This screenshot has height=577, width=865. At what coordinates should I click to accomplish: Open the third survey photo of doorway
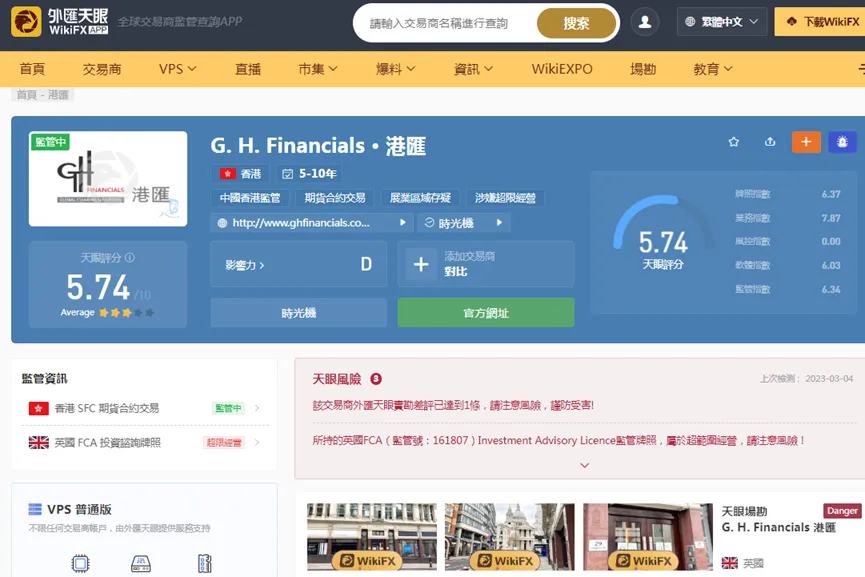pyautogui.click(x=648, y=537)
